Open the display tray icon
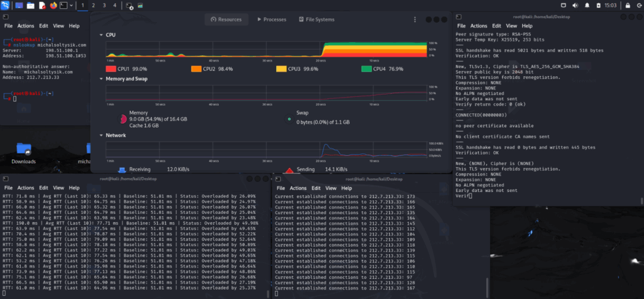 point(563,5)
